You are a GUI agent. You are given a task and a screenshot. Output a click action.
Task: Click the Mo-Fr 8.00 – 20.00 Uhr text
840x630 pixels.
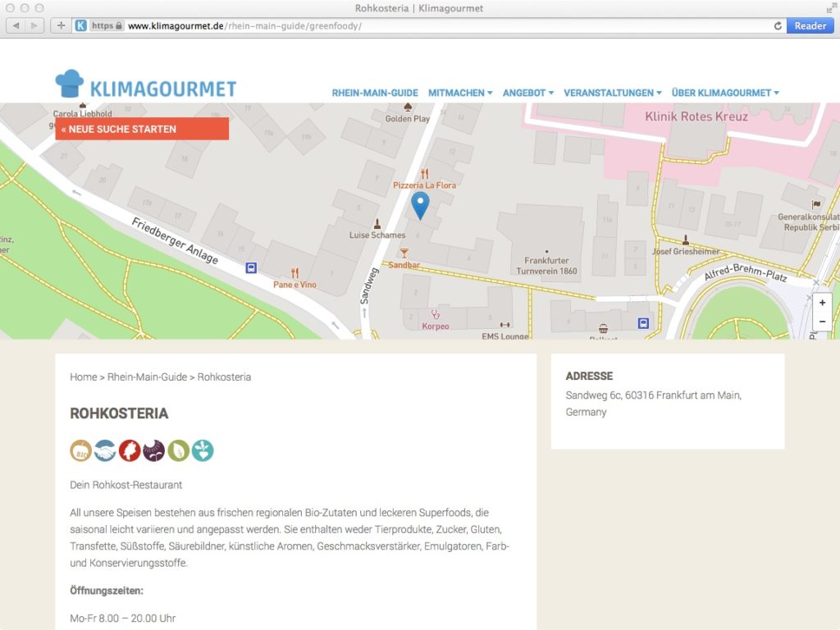[x=123, y=618]
